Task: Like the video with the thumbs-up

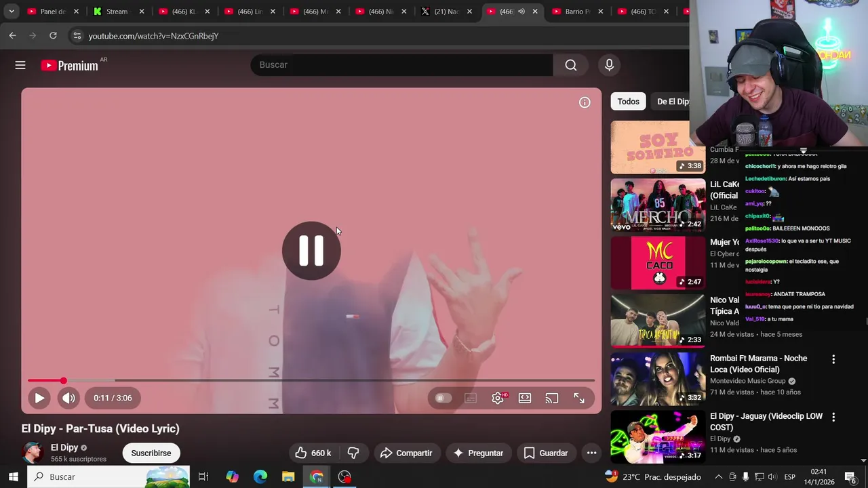Action: (313, 453)
